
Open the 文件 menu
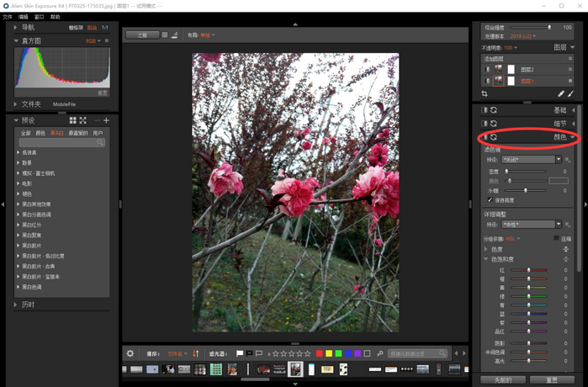click(x=7, y=17)
